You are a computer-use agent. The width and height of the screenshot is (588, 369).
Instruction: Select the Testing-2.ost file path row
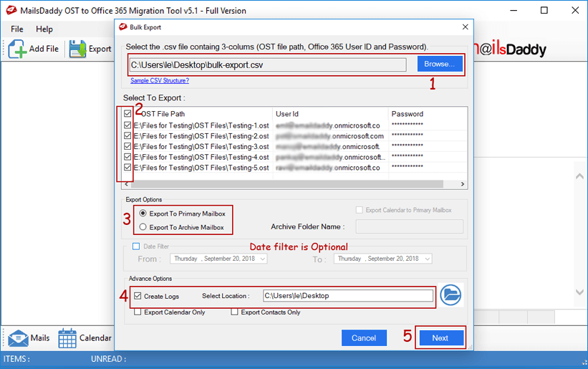click(201, 135)
